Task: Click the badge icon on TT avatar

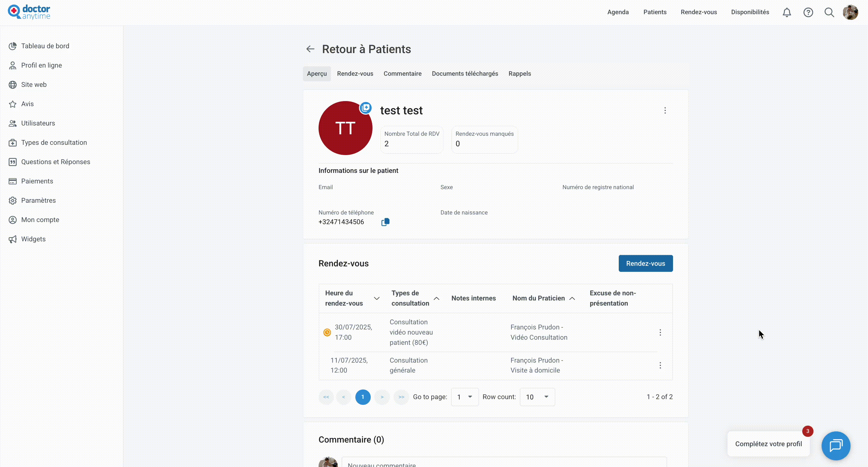Action: click(366, 108)
